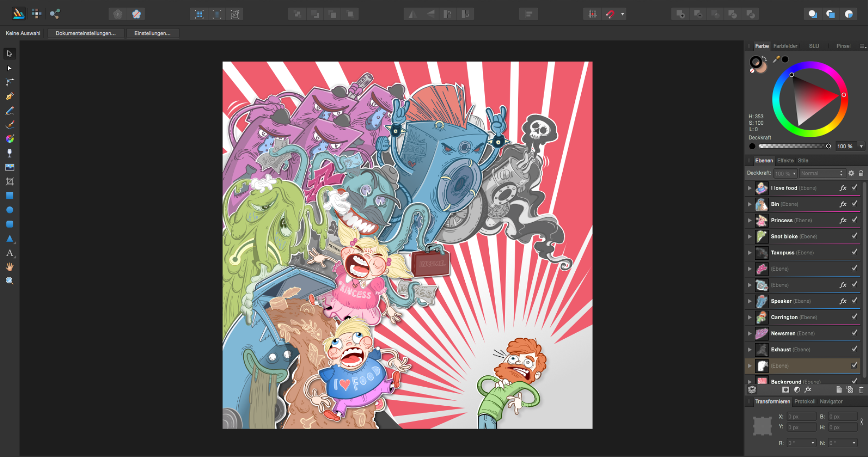Open snapping options dropdown arrow
This screenshot has height=457, width=868.
pyautogui.click(x=622, y=14)
